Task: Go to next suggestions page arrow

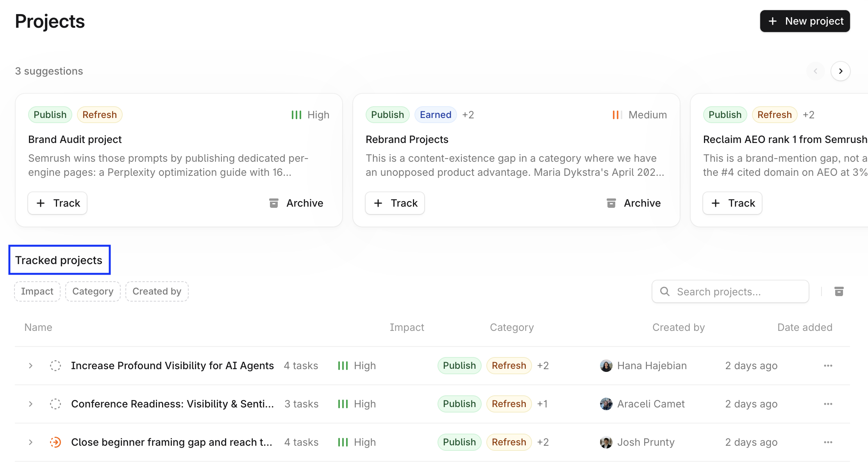Action: click(841, 71)
